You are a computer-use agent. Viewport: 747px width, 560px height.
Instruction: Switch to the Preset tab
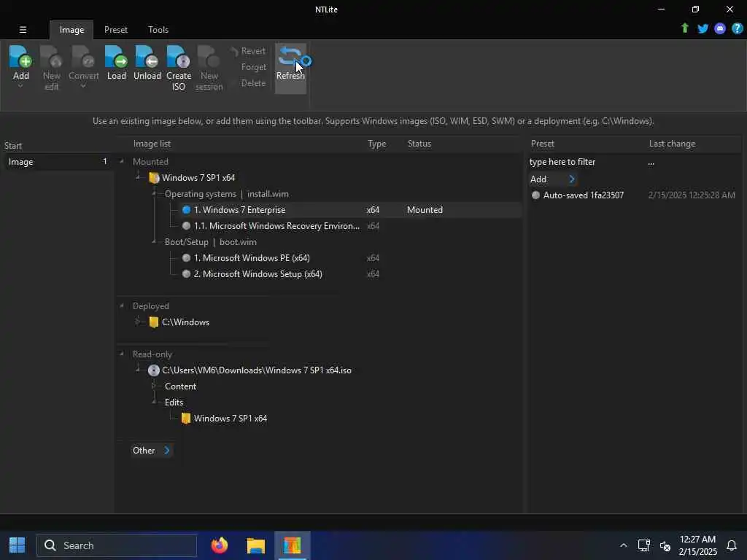click(x=116, y=29)
